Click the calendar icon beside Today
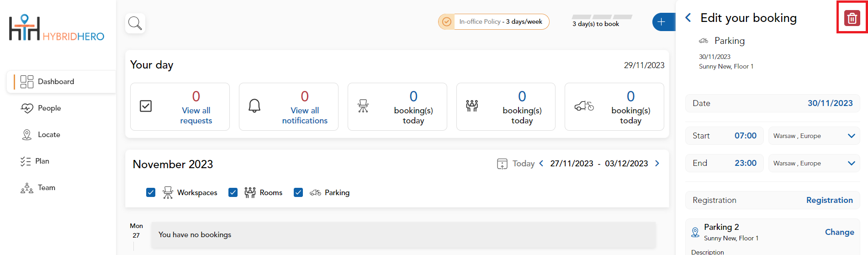Viewport: 868px width, 255px height. pos(502,164)
